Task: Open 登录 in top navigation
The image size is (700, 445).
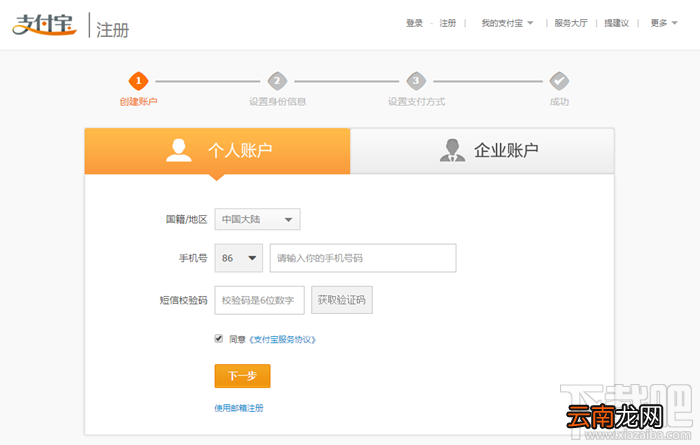Action: pos(414,23)
